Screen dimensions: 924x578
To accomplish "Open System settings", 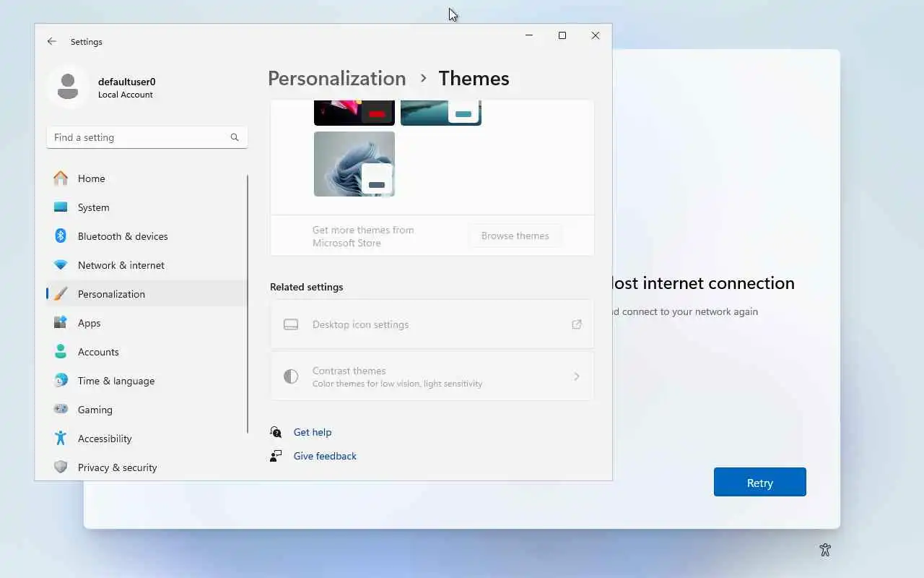I will (147, 207).
